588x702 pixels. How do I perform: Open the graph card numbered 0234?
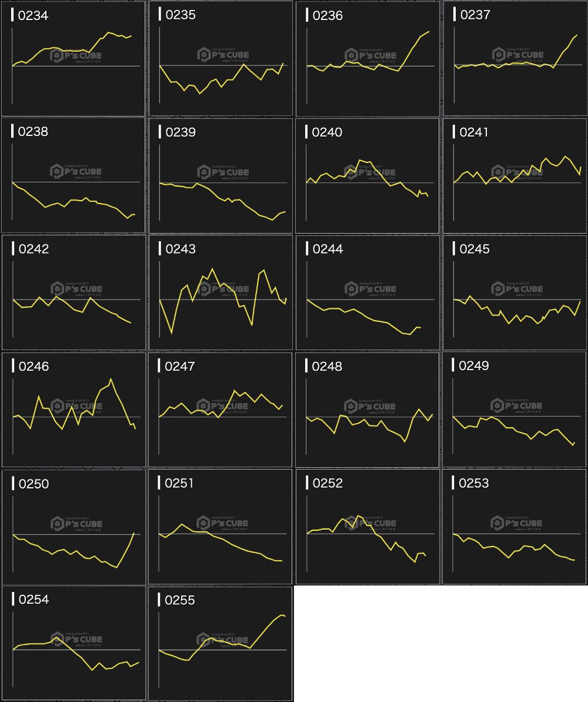pyautogui.click(x=73, y=59)
